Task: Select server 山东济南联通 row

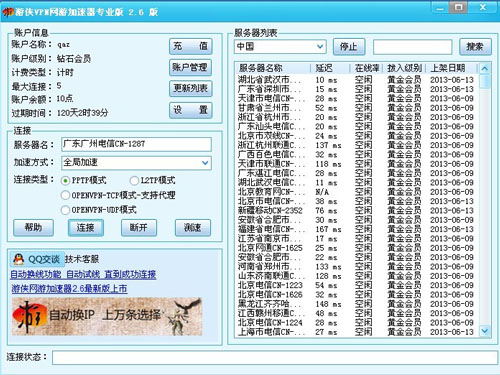Action: [x=357, y=276]
